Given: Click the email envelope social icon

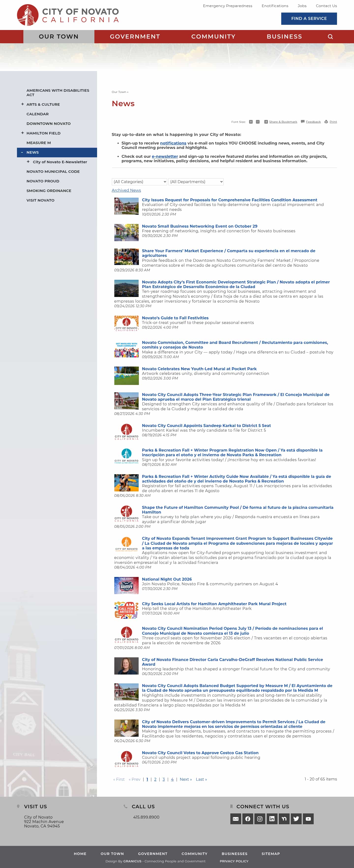Looking at the screenshot, I should [x=236, y=819].
